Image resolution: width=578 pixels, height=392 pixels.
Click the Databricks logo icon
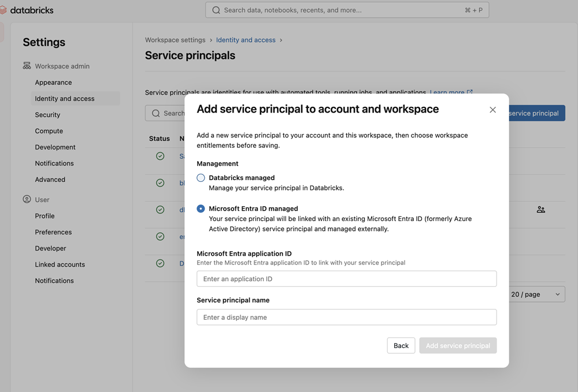(3, 10)
